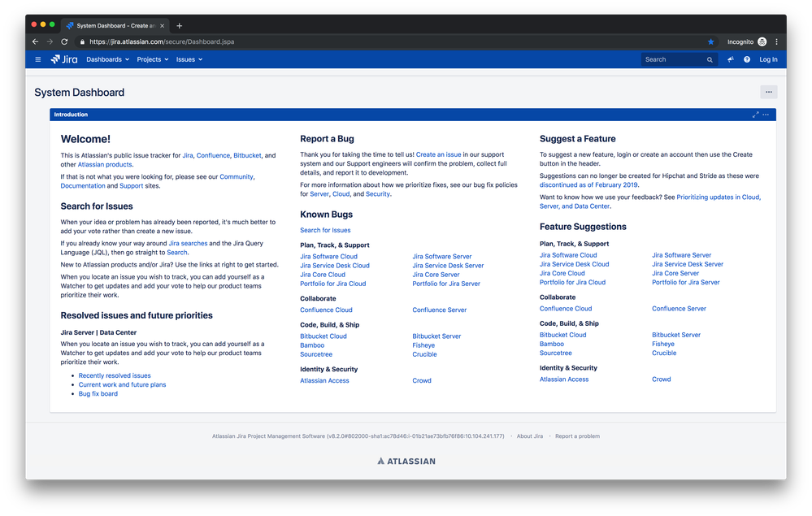Click About Jira in the footer
Viewport: 812px width, 516px height.
(530, 436)
